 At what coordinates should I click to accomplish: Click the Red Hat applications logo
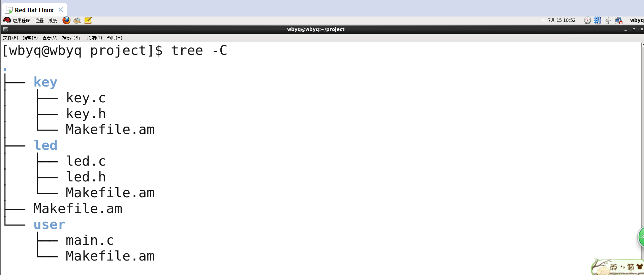tap(7, 20)
